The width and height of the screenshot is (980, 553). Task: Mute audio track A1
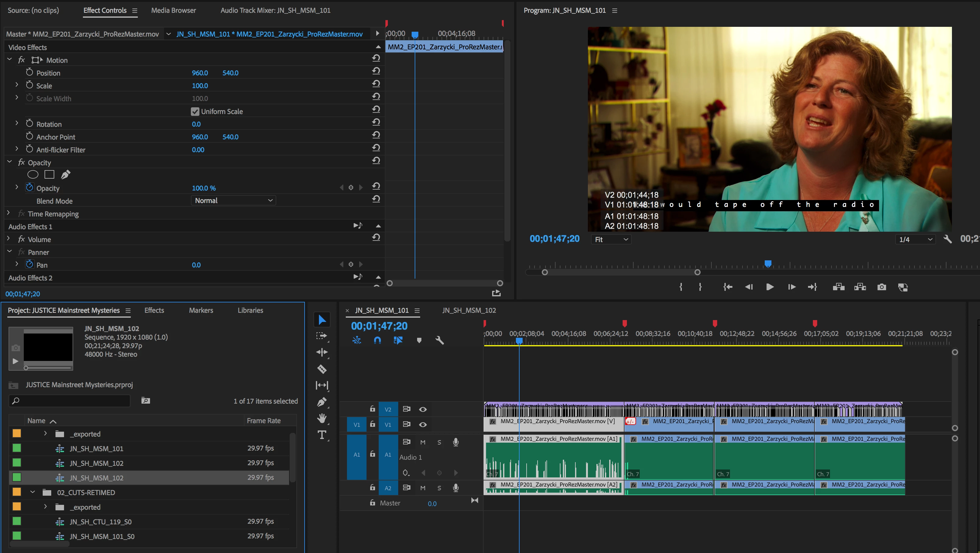(423, 442)
